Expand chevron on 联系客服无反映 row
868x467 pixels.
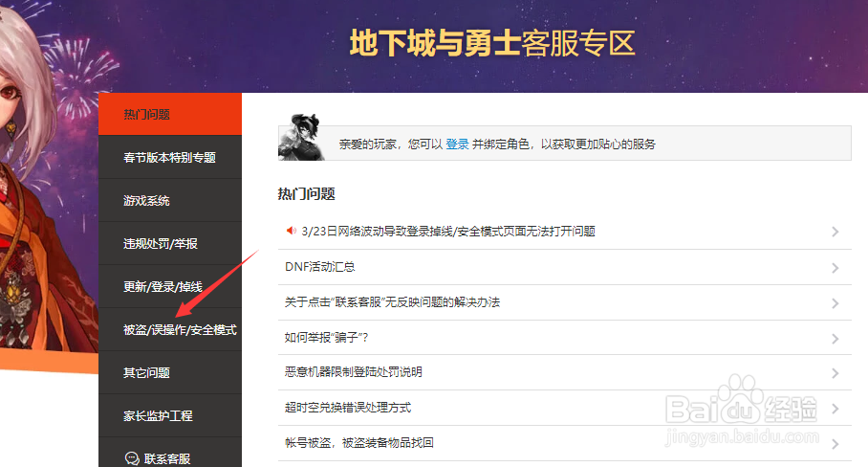point(835,303)
